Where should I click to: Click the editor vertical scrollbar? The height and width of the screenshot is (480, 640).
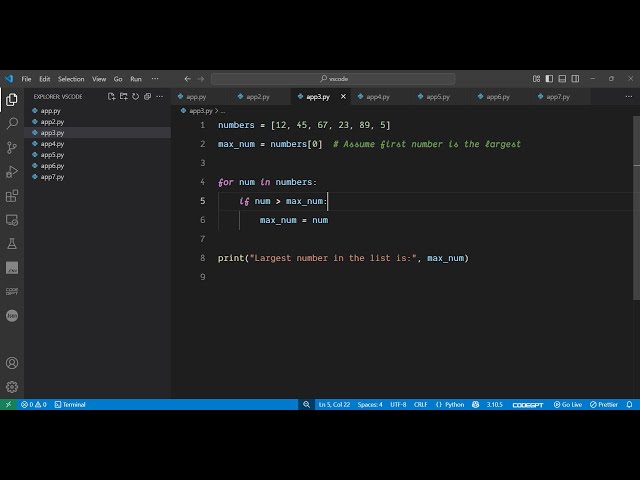pos(636,208)
